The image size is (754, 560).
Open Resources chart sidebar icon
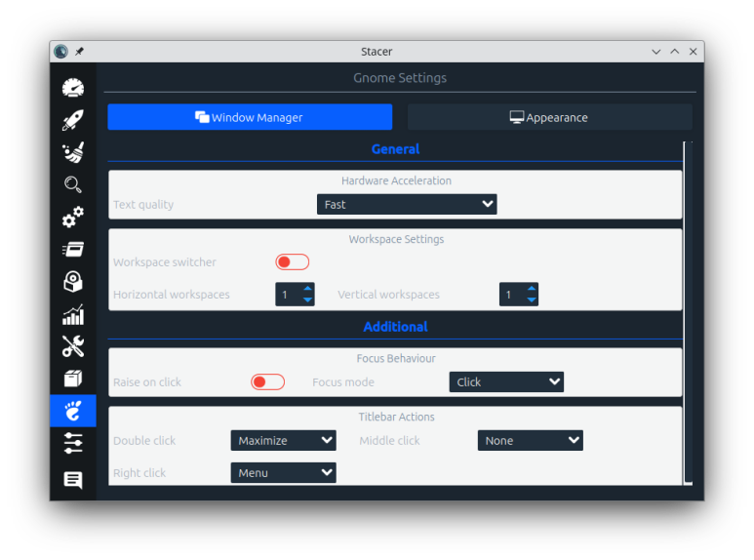(x=73, y=314)
